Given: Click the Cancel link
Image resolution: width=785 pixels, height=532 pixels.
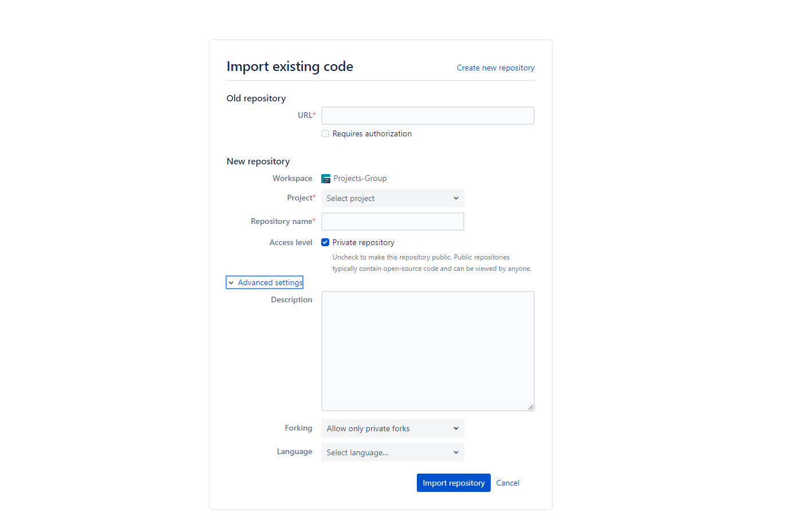Looking at the screenshot, I should point(507,483).
